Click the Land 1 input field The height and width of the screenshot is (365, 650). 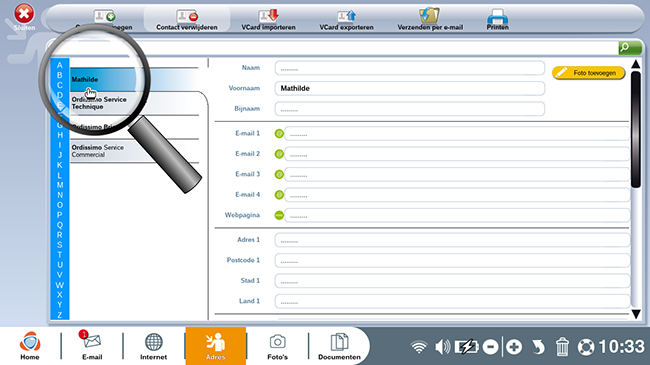tap(452, 301)
